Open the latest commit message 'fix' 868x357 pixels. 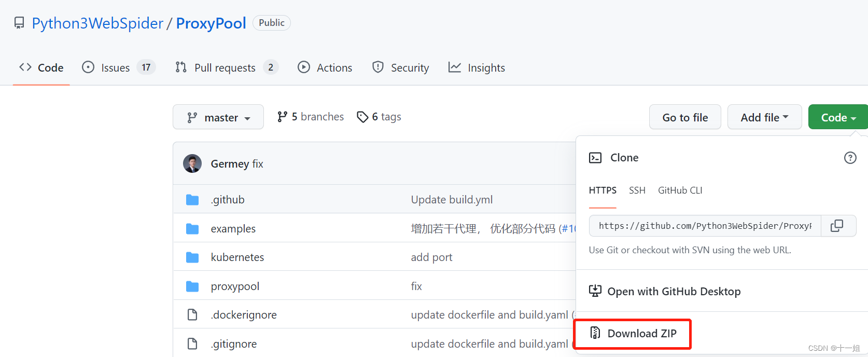tap(258, 164)
